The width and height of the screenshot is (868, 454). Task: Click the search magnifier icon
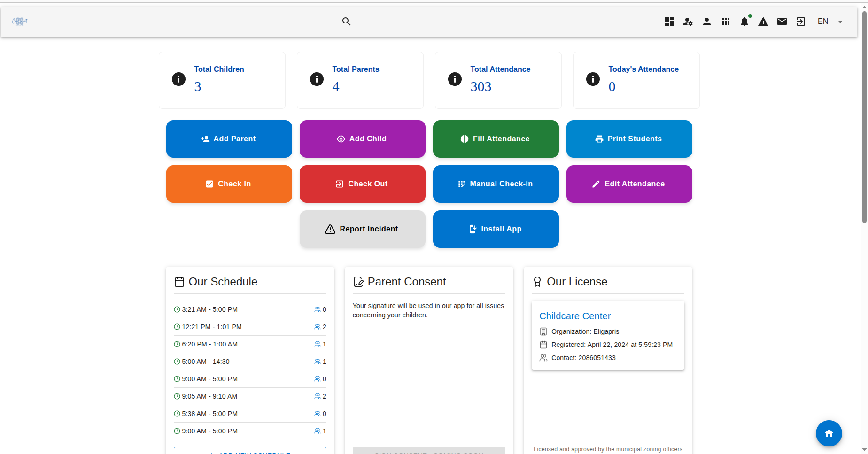tap(346, 21)
